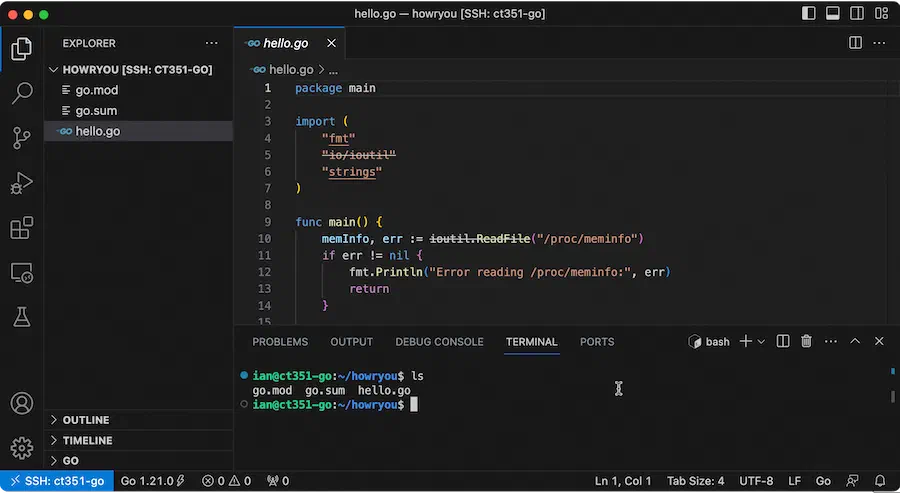The height and width of the screenshot is (493, 900).
Task: Switch to the PORTS tab
Action: [597, 341]
